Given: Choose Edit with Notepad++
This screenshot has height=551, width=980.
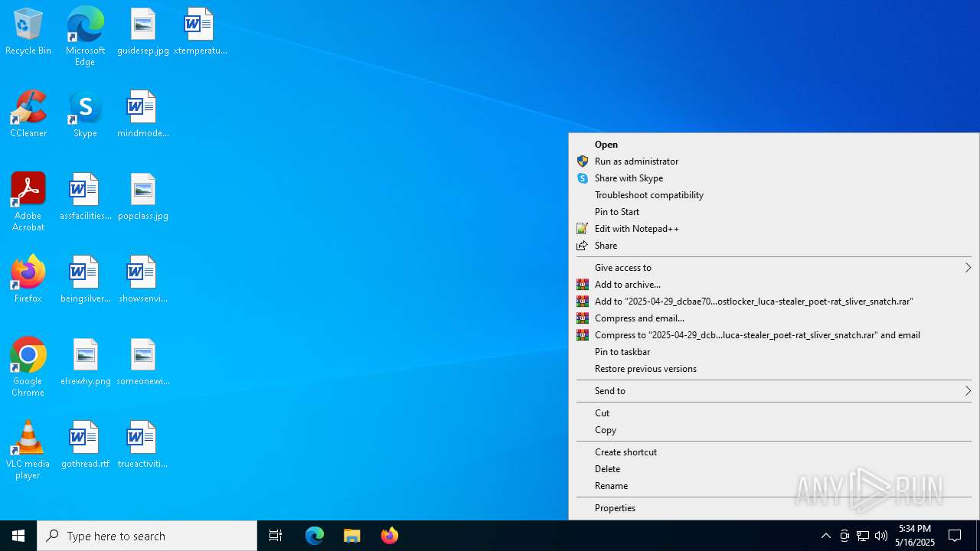Looking at the screenshot, I should [774, 229].
